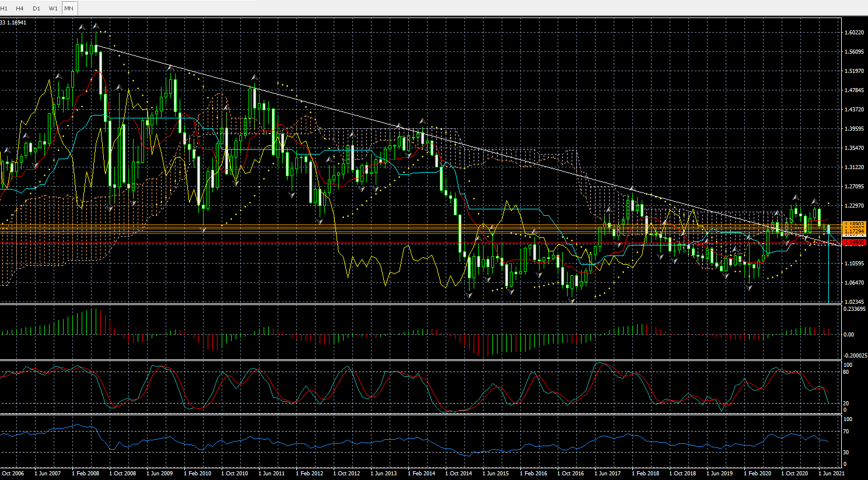Click the 1.43720 price scale value
This screenshot has width=868, height=480.
(x=854, y=110)
